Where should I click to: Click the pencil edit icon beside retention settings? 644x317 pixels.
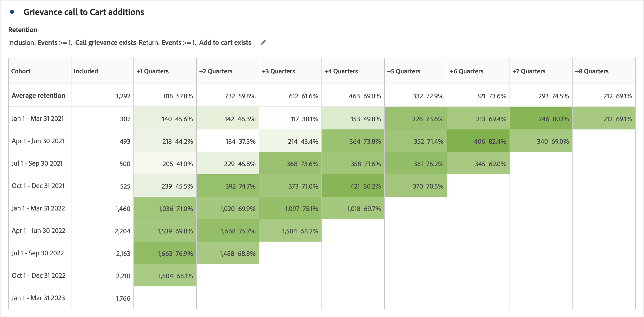click(263, 42)
